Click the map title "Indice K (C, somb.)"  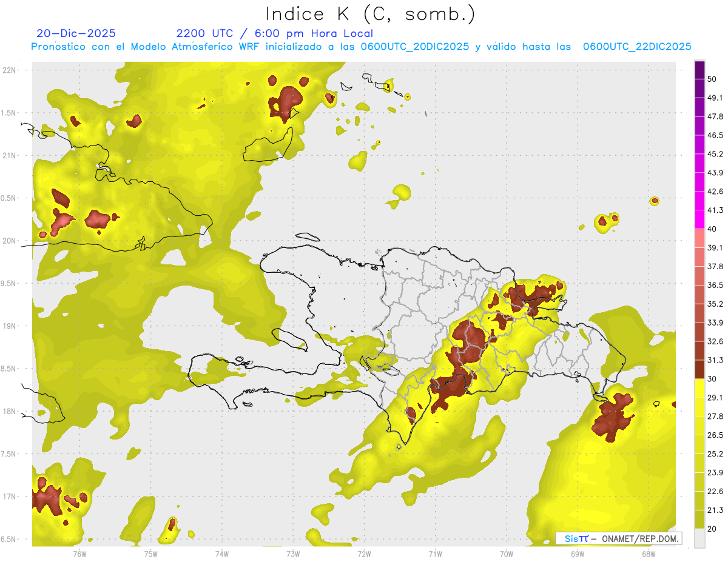coord(371,14)
